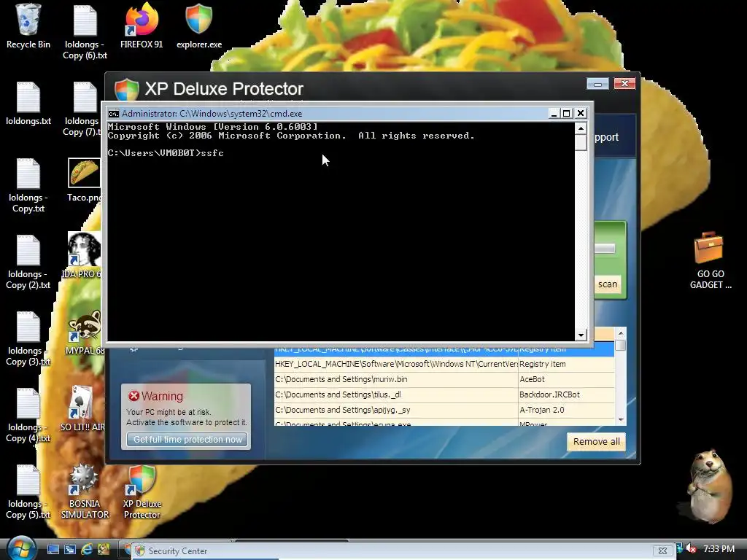Maximize the cmd.exe window

pyautogui.click(x=566, y=113)
